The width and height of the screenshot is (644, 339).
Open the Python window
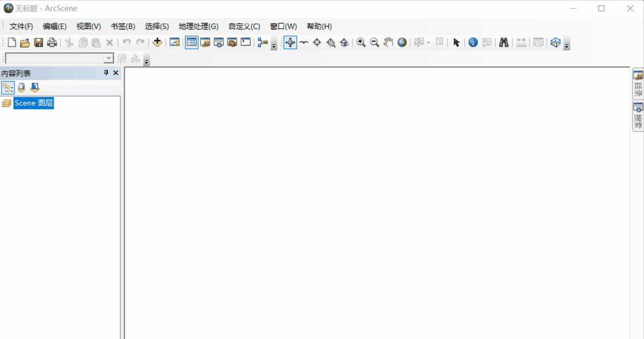pyautogui.click(x=245, y=42)
